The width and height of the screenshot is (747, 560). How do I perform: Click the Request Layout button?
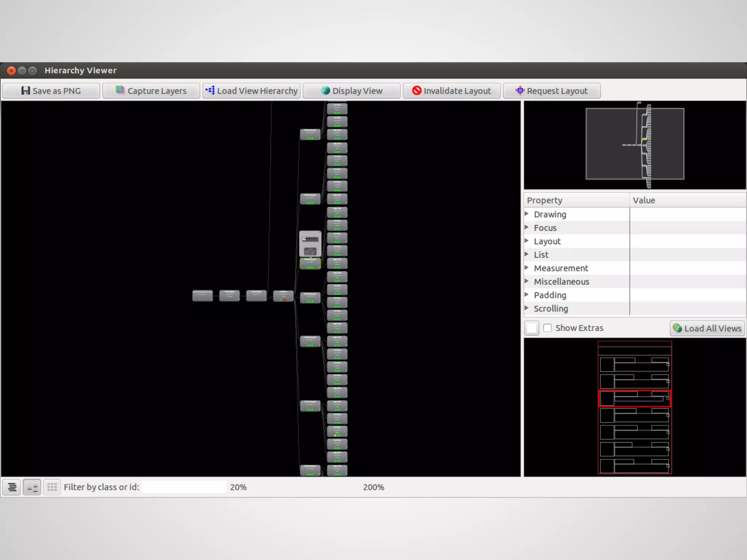pos(551,91)
